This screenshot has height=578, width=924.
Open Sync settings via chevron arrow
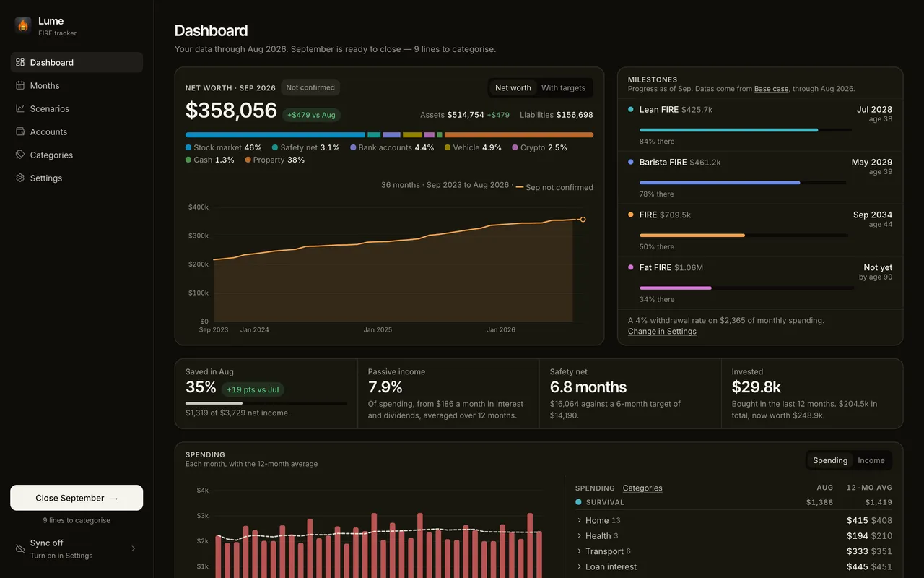tap(133, 548)
